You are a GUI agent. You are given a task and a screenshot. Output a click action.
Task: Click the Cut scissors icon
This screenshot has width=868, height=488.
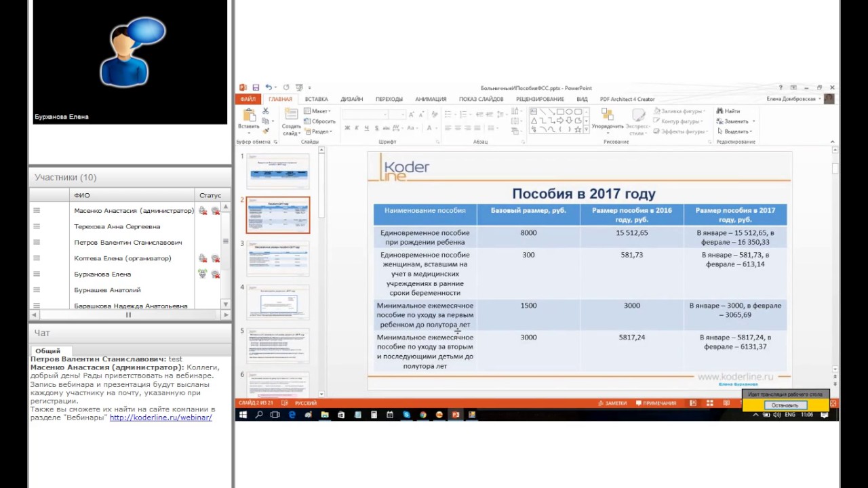[x=266, y=110]
